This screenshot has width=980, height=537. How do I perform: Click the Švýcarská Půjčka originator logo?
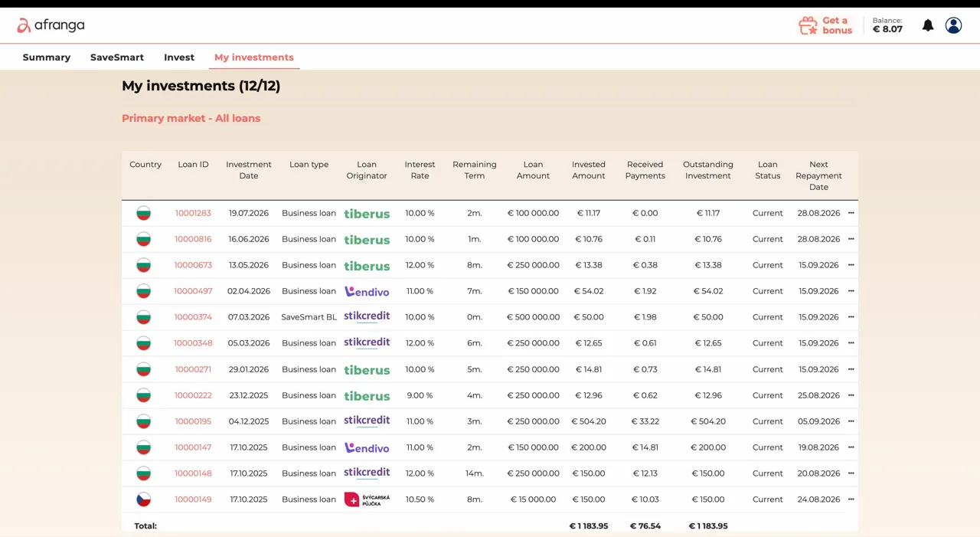[x=367, y=499]
